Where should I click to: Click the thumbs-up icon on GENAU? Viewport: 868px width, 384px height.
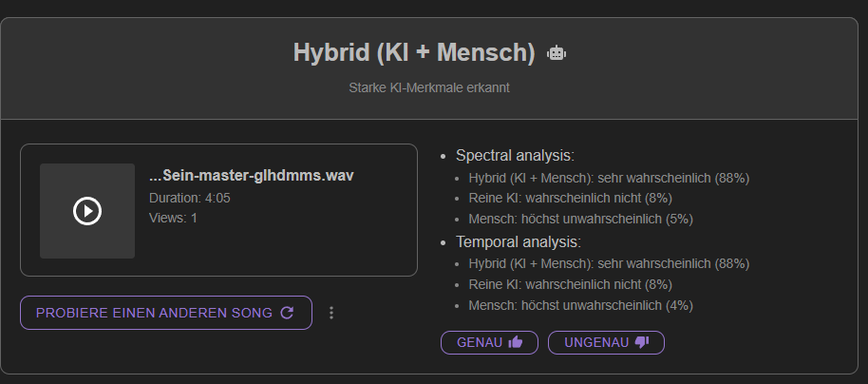[516, 342]
